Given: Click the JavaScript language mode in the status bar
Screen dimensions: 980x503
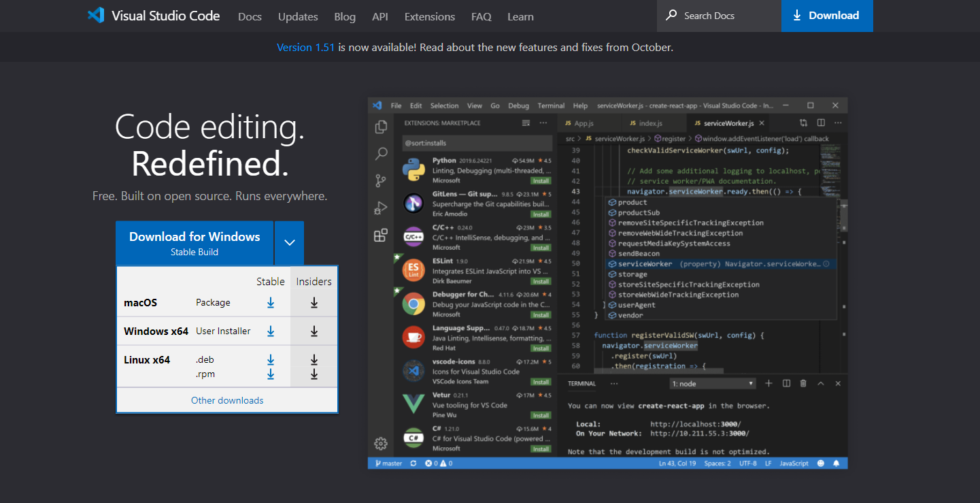Looking at the screenshot, I should [x=794, y=464].
